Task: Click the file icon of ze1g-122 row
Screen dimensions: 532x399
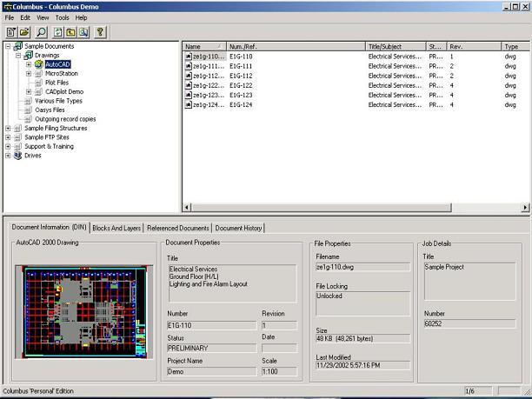Action: (x=189, y=85)
